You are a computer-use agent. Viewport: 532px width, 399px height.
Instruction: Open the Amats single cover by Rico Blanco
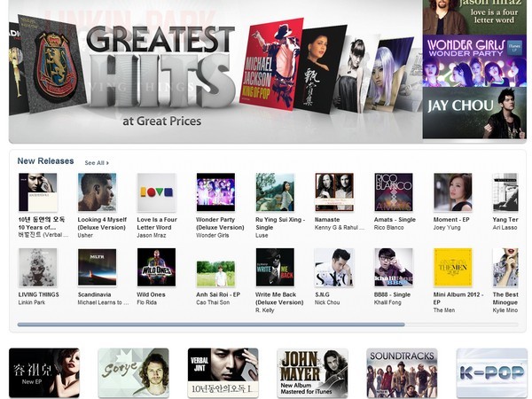[x=394, y=192]
